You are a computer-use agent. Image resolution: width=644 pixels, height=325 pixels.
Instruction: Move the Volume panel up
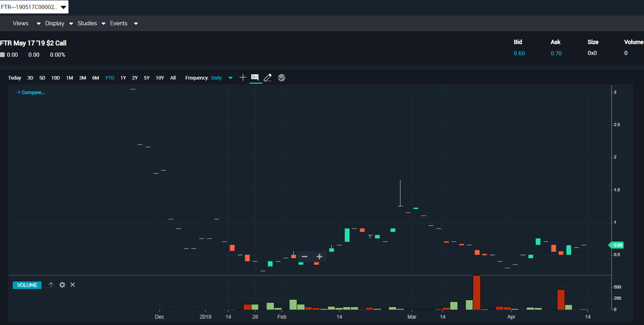click(x=51, y=285)
